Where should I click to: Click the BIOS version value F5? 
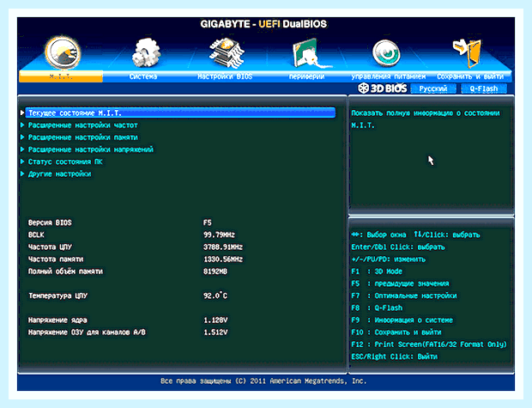point(208,222)
